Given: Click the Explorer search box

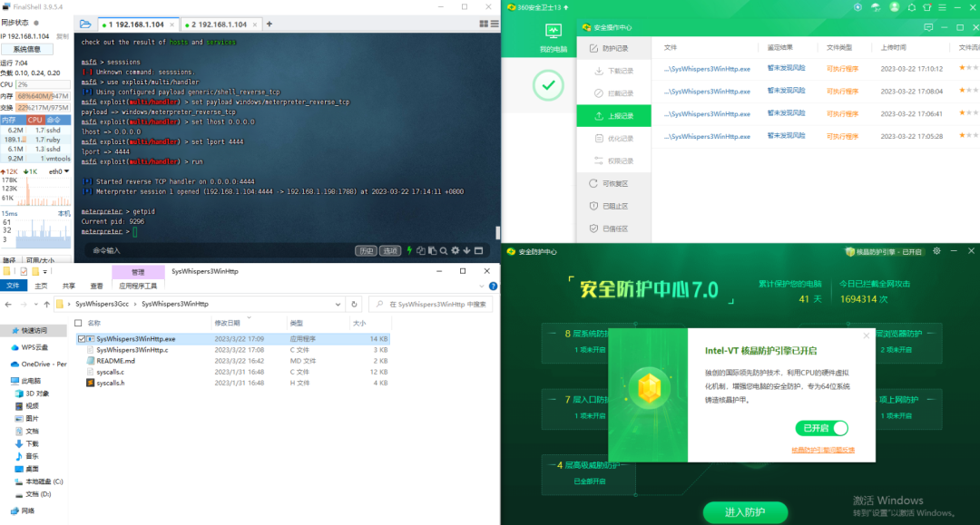Looking at the screenshot, I should pyautogui.click(x=431, y=304).
